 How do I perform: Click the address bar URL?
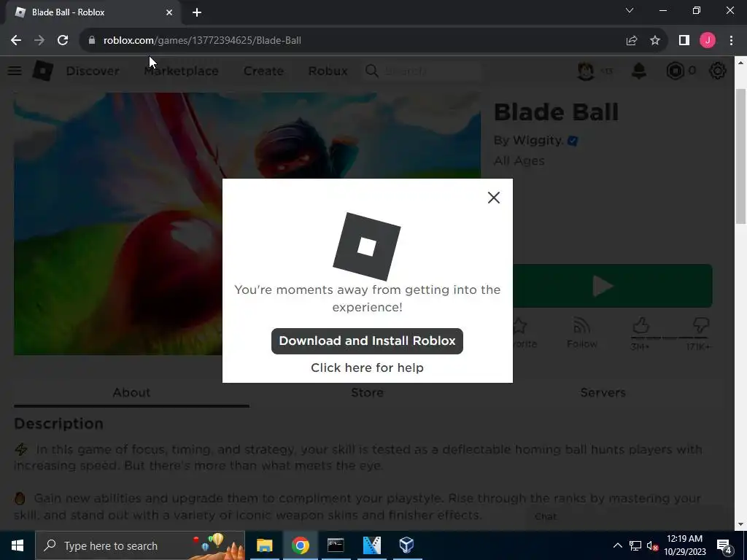202,41
